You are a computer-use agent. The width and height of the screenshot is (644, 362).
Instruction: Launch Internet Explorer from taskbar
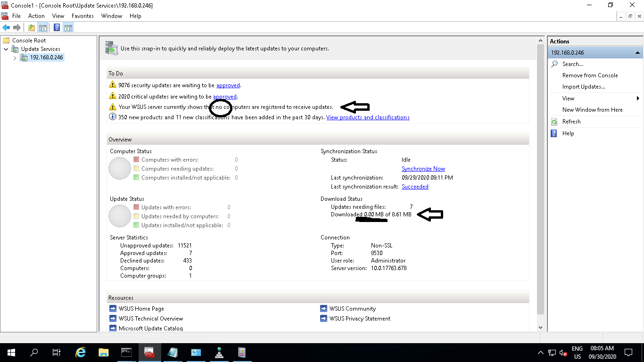pos(81,353)
